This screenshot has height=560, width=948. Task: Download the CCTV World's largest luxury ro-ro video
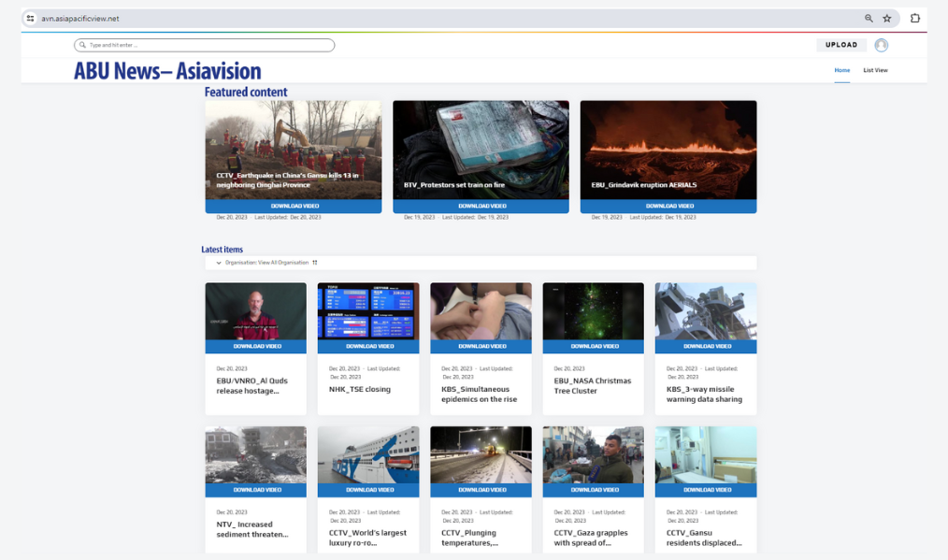pos(368,490)
